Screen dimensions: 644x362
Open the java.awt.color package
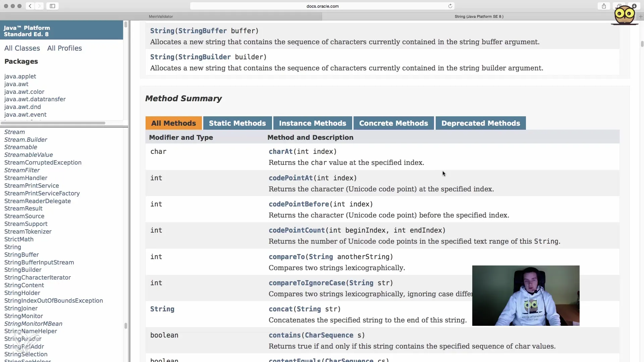pyautogui.click(x=24, y=92)
